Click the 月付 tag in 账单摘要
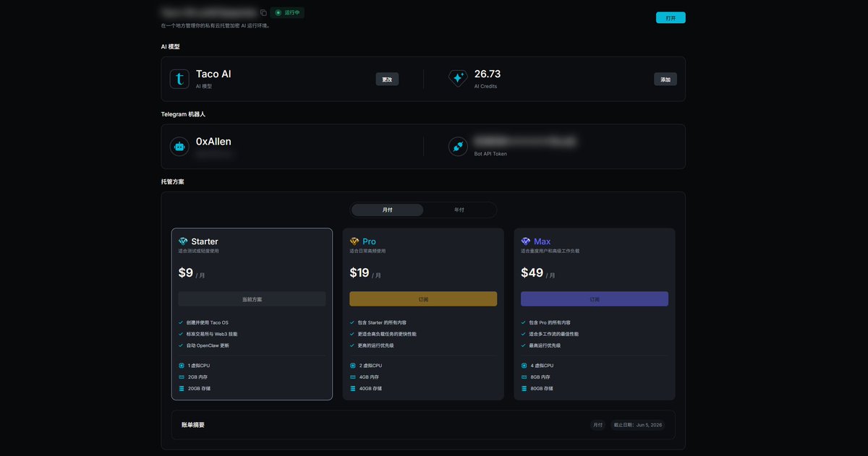This screenshot has height=456, width=868. 597,425
